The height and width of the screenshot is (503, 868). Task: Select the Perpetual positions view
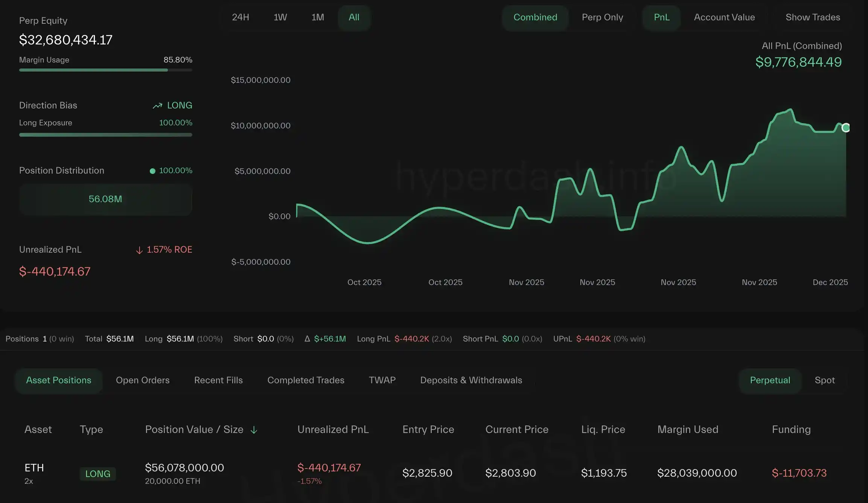click(769, 380)
